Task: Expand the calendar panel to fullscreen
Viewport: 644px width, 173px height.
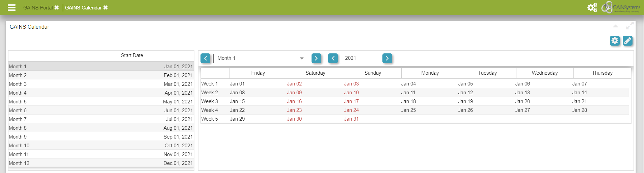Action: coord(629,26)
